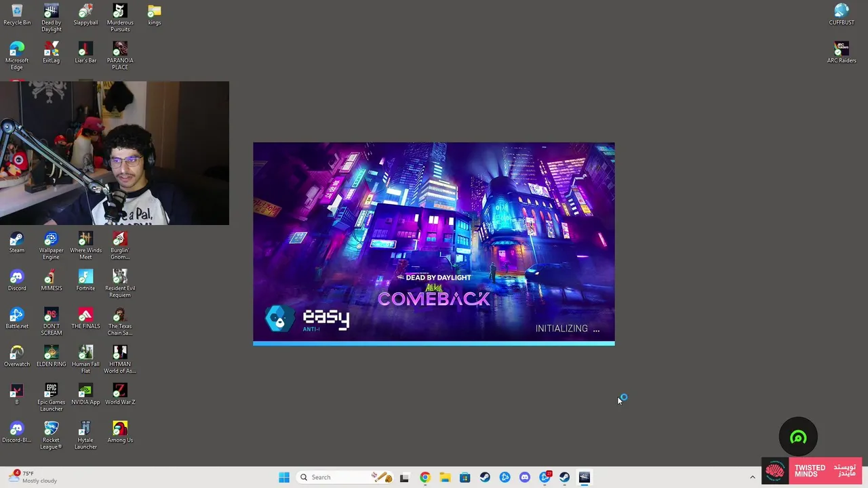
Task: Select the desktop shortcut labeled B
Action: click(x=17, y=394)
